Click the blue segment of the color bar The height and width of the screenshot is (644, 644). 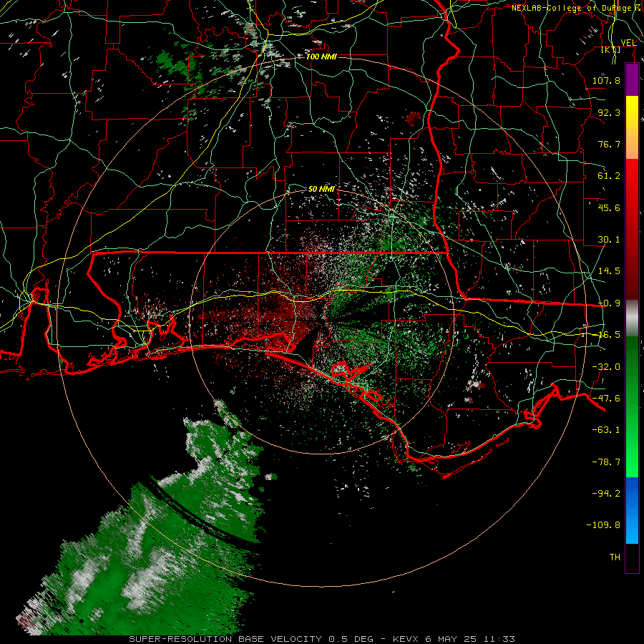point(632,510)
